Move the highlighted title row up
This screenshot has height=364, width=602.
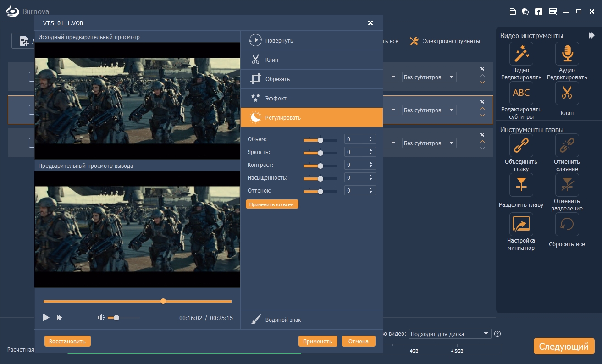482,109
